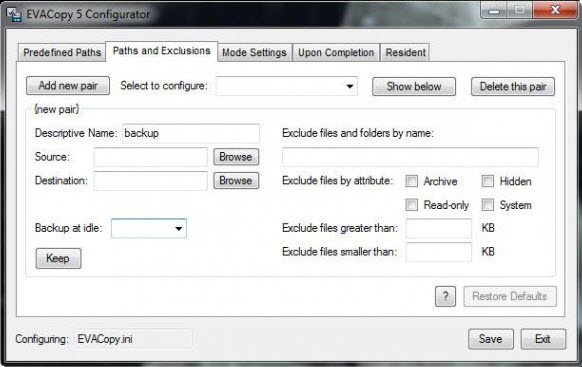Click the Source path input field
582x367 pixels.
151,157
